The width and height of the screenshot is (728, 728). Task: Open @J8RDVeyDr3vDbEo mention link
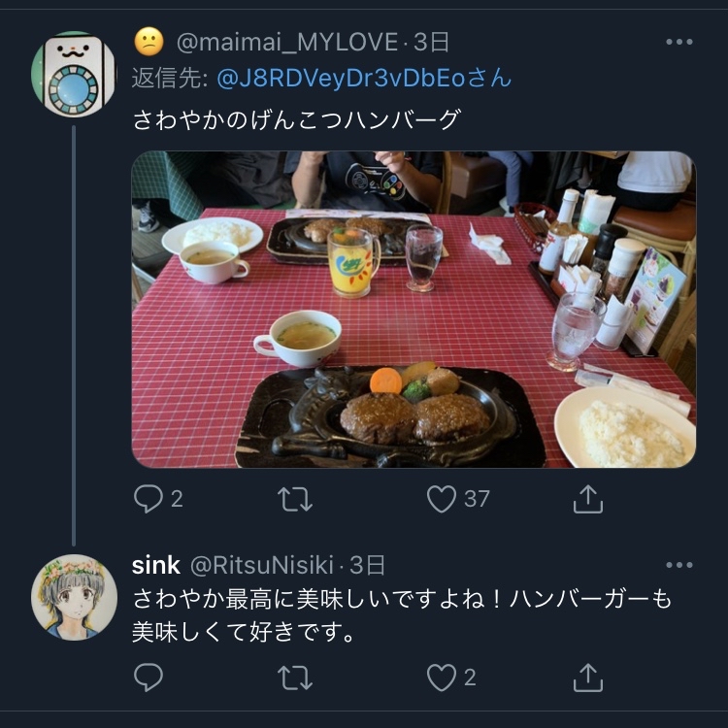364,78
